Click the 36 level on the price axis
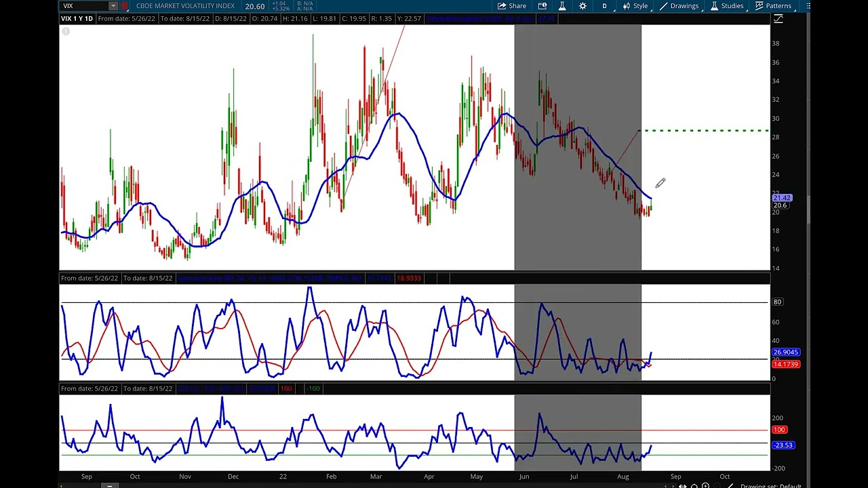The image size is (868, 488). click(x=776, y=62)
